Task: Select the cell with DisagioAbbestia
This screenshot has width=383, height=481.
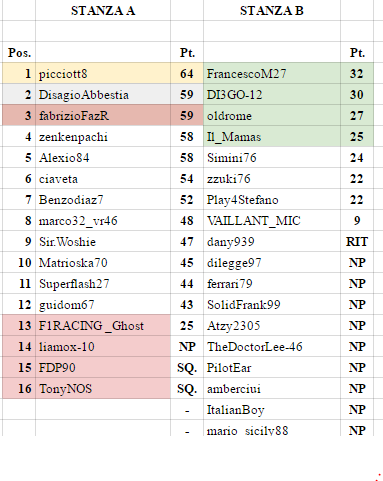Action: pyautogui.click(x=103, y=94)
